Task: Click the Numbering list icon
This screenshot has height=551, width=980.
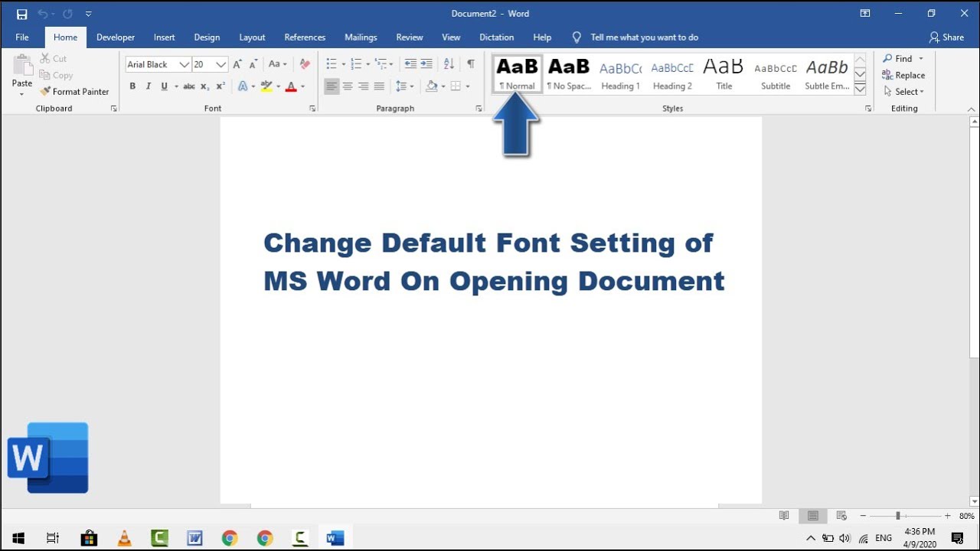Action: (356, 64)
